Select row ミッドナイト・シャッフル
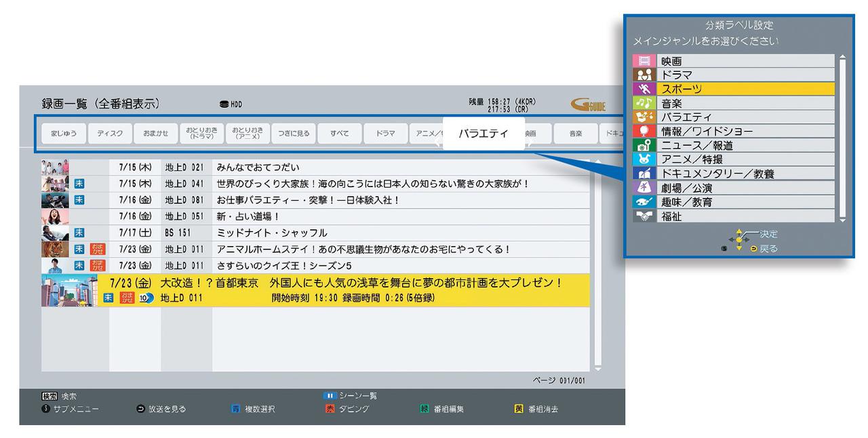This screenshot has width=868, height=438. (x=315, y=233)
